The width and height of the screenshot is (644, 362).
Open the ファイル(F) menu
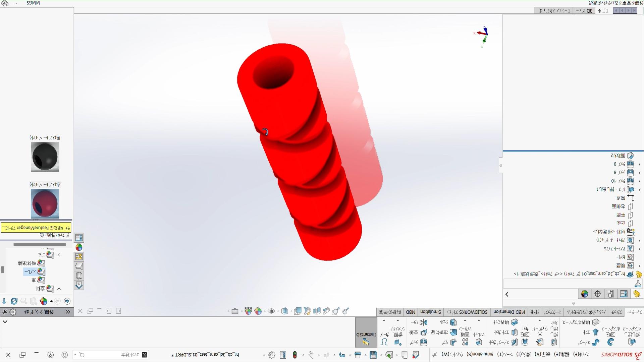[582, 354]
